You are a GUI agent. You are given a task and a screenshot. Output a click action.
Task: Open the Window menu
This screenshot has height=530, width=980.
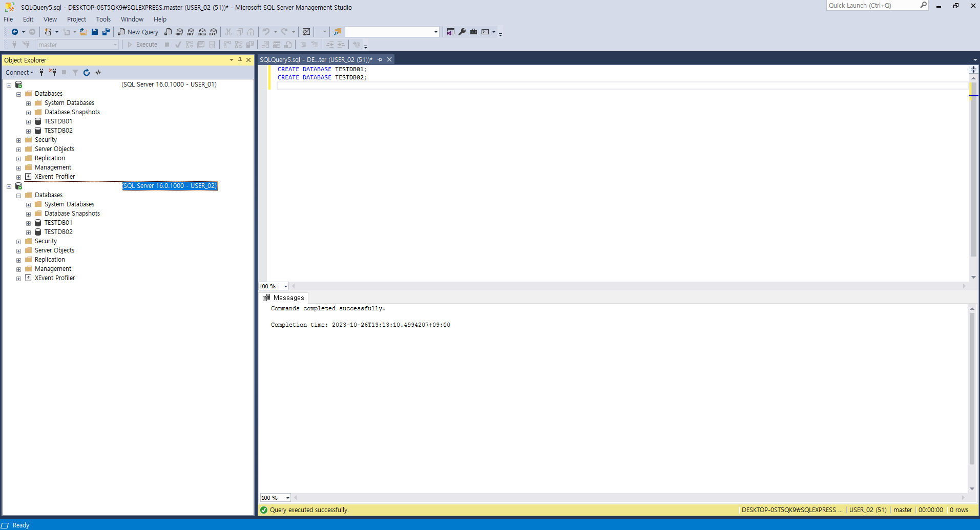point(132,19)
